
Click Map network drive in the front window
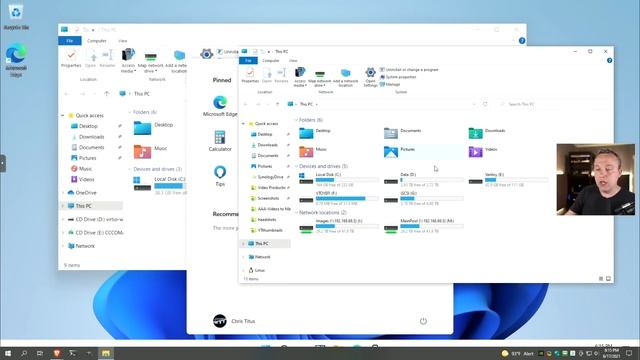coord(320,78)
